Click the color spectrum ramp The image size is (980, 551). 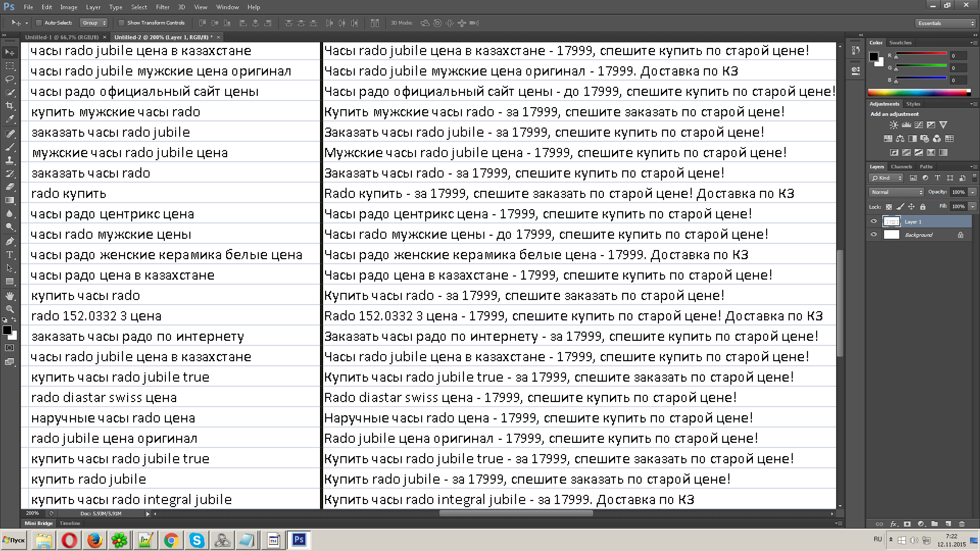tap(919, 92)
